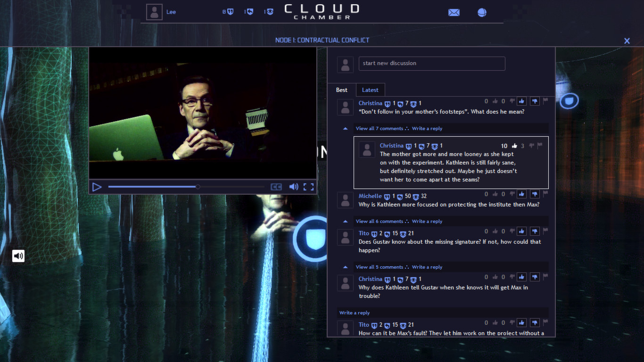The width and height of the screenshot is (644, 362).
Task: Open the mail envelope in the top bar
Action: 454,12
